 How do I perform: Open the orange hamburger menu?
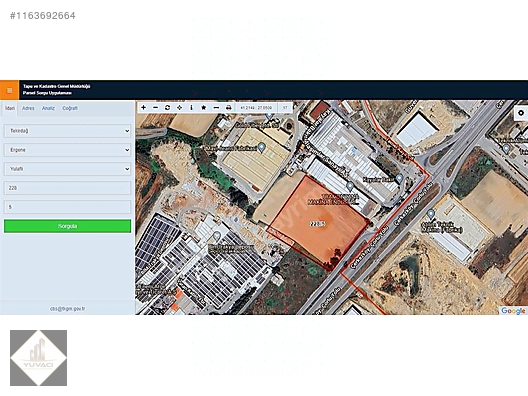(x=9, y=90)
